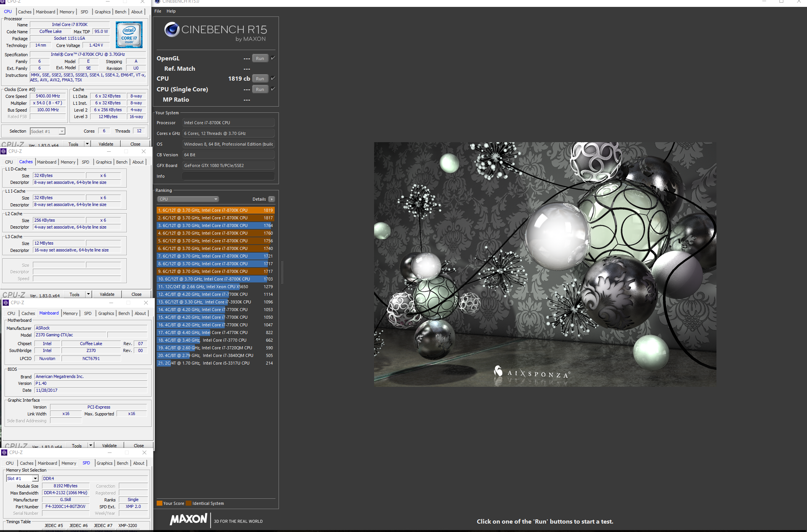
Task: Click the CPU-Z icon in the SPD window title
Action: pos(5,453)
